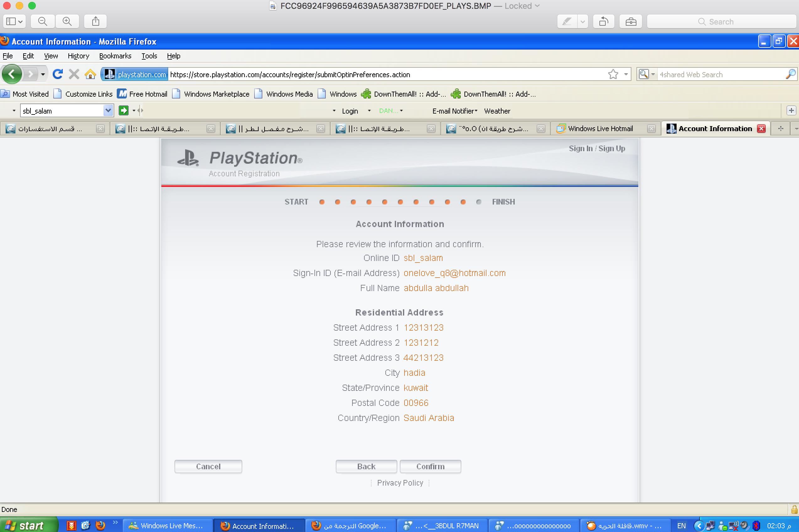799x532 pixels.
Task: Bookmark page with the star icon
Action: tap(613, 74)
